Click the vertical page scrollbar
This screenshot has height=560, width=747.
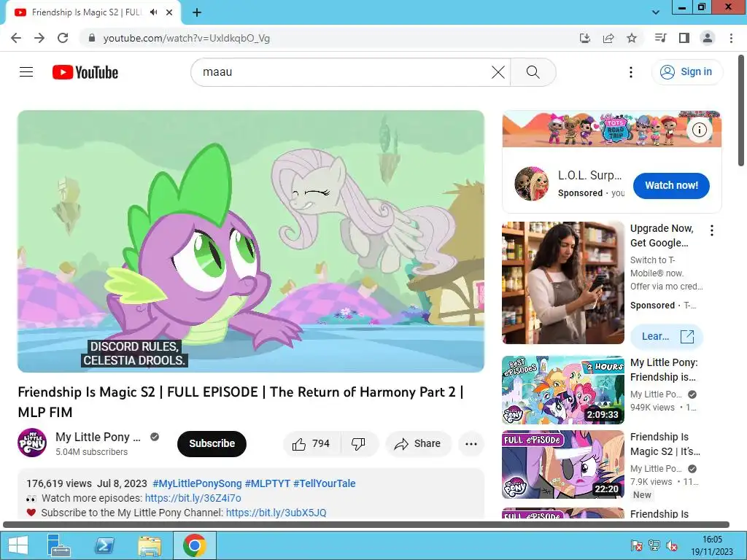pos(741,111)
